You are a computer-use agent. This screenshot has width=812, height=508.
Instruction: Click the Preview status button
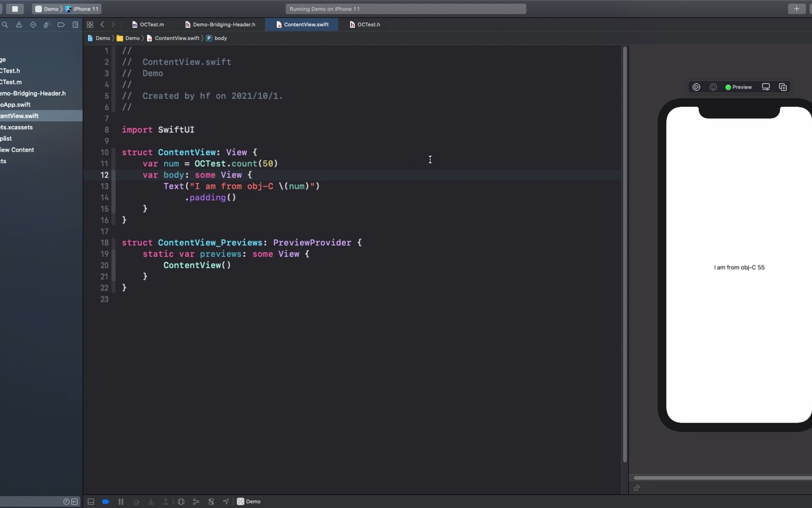pos(738,87)
